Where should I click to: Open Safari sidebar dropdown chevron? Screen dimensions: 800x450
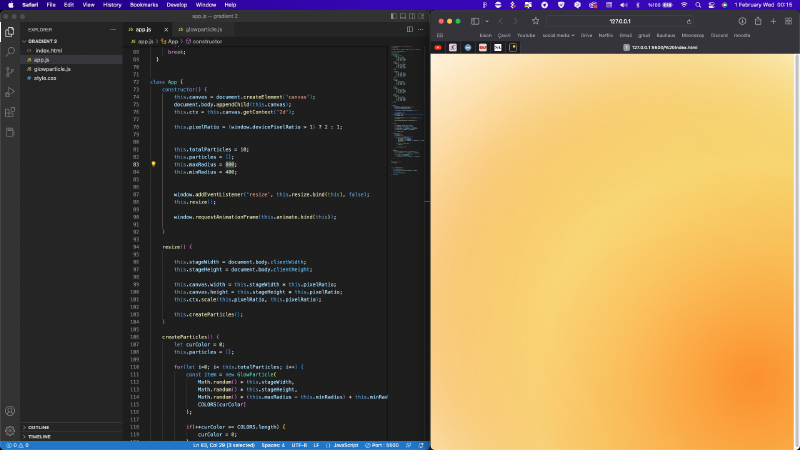[x=487, y=21]
